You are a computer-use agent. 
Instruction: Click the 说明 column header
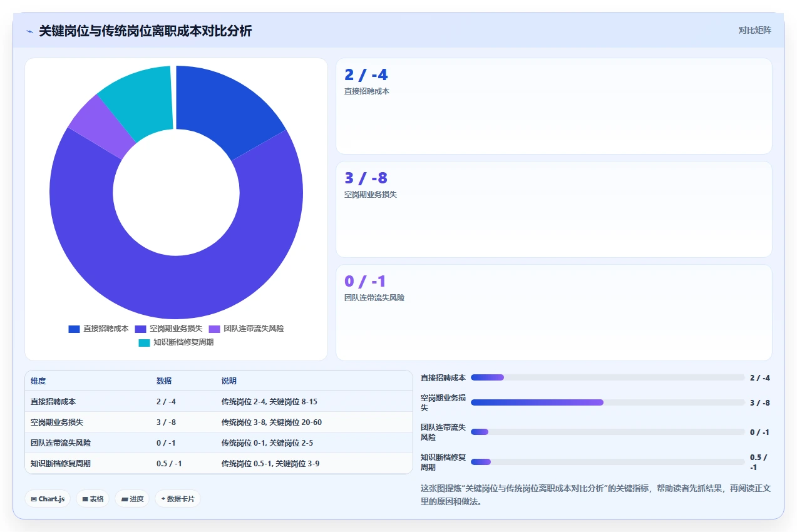[x=229, y=381]
